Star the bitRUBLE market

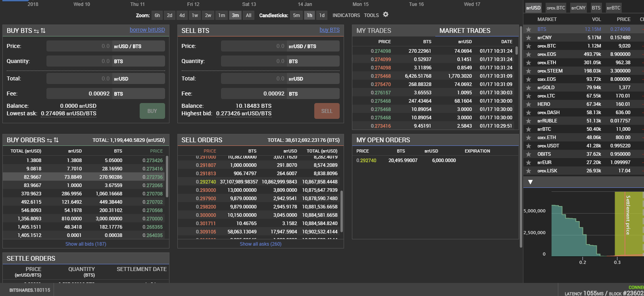(529, 121)
